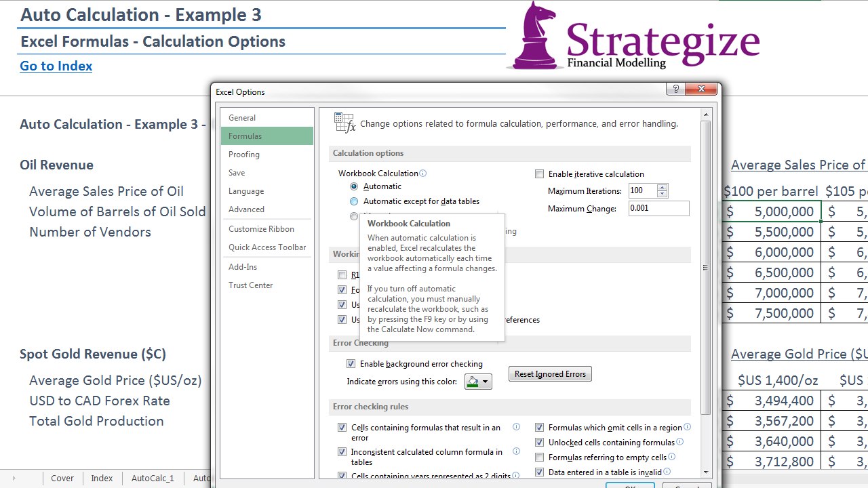Click the USD to CAD Forex Rate label
The height and width of the screenshot is (488, 868).
[100, 401]
